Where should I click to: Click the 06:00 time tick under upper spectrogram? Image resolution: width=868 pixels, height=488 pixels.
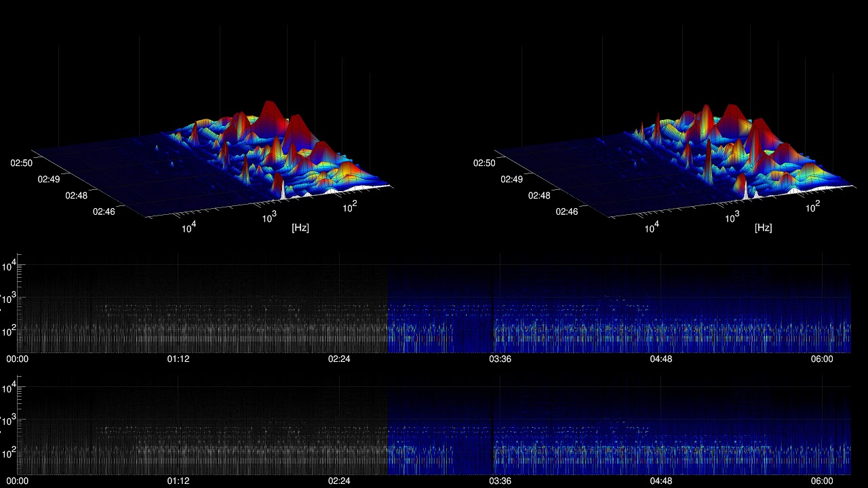(822, 359)
